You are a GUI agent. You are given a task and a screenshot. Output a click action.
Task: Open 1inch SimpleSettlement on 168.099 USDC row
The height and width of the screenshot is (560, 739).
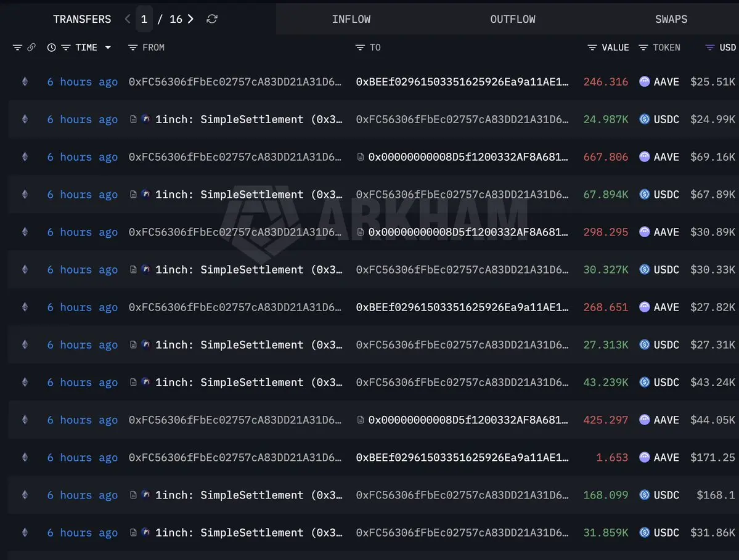click(x=249, y=495)
